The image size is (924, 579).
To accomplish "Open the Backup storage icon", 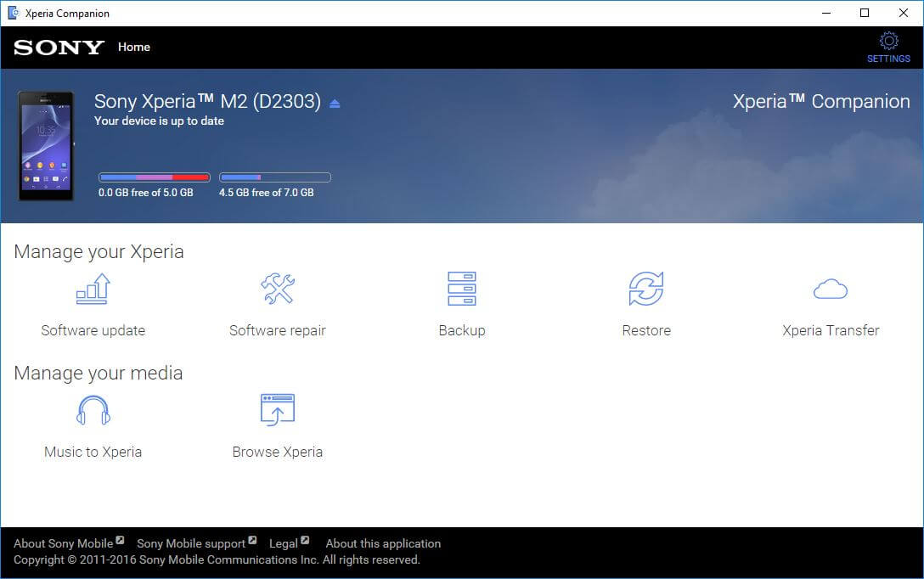I will pos(462,289).
